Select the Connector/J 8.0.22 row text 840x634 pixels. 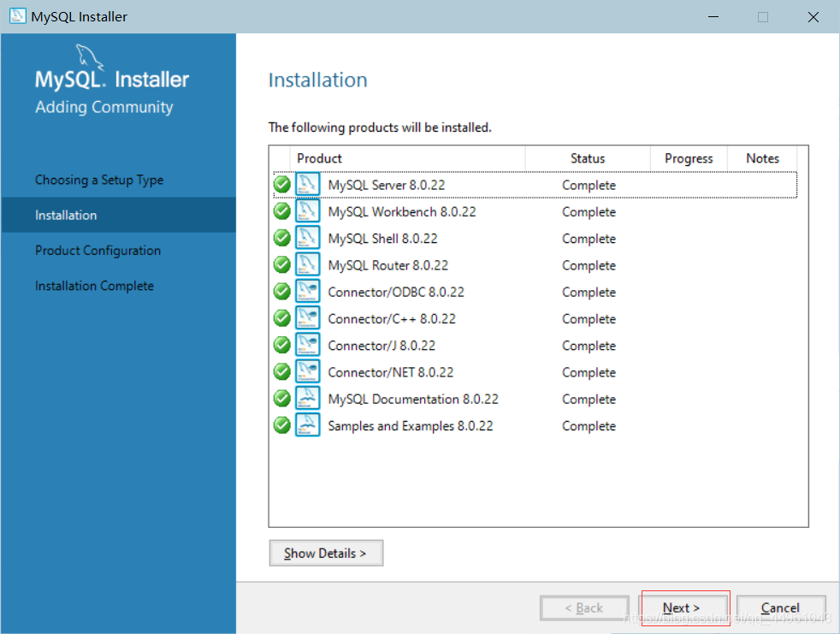click(x=382, y=346)
